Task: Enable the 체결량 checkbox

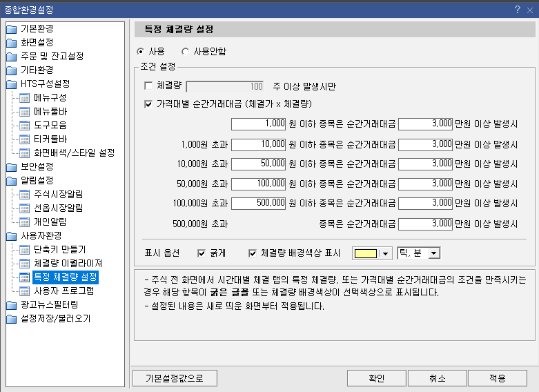Action: coord(148,86)
